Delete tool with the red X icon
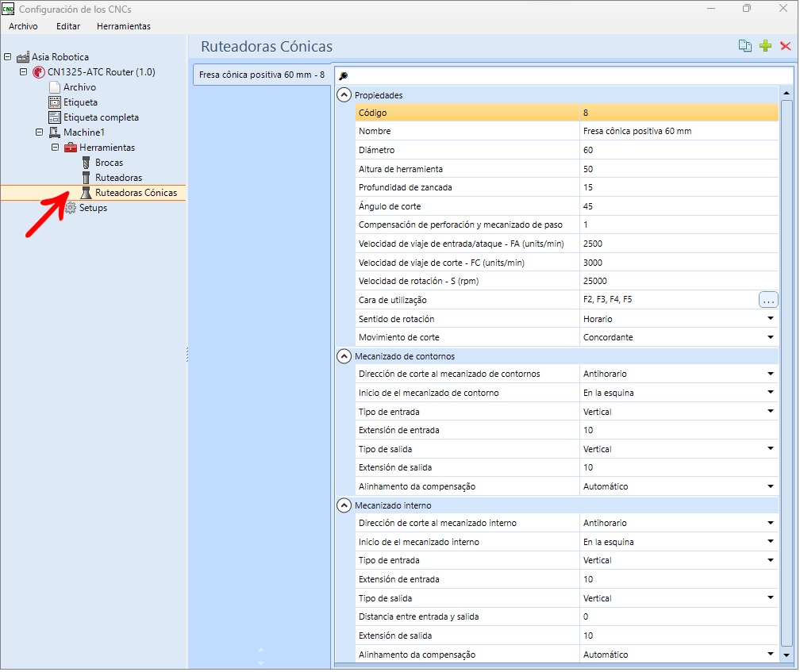Image resolution: width=800 pixels, height=672 pixels. (786, 46)
